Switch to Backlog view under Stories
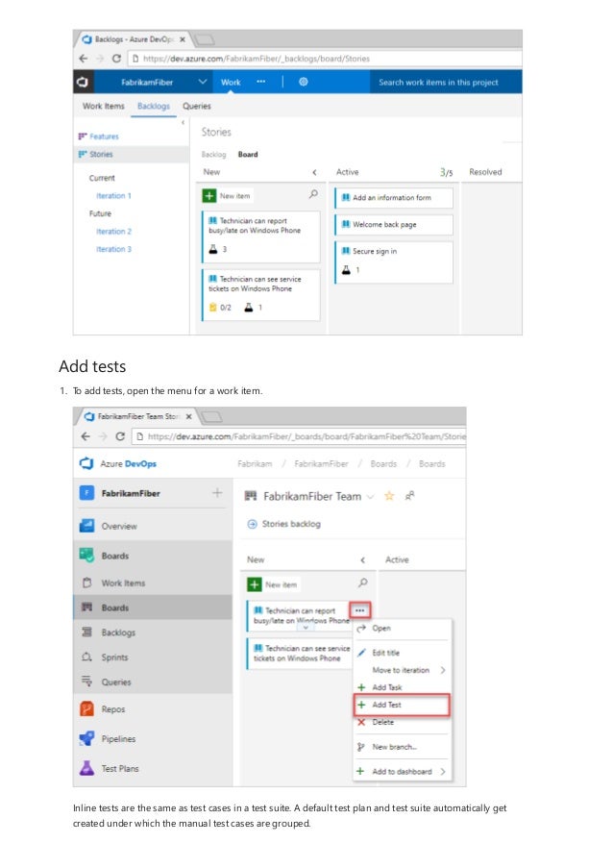This screenshot has width=613, height=868. [x=213, y=155]
